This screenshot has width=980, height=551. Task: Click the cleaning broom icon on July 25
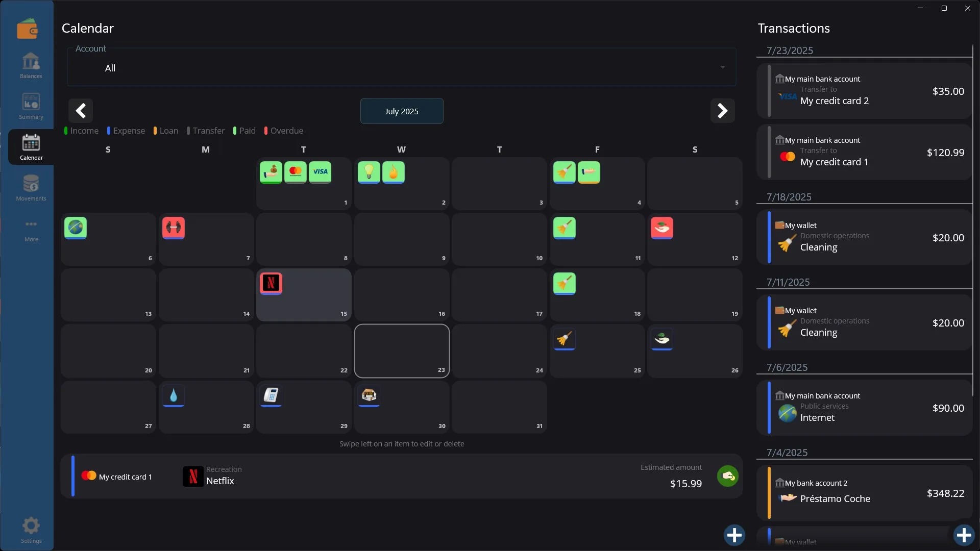(x=565, y=339)
